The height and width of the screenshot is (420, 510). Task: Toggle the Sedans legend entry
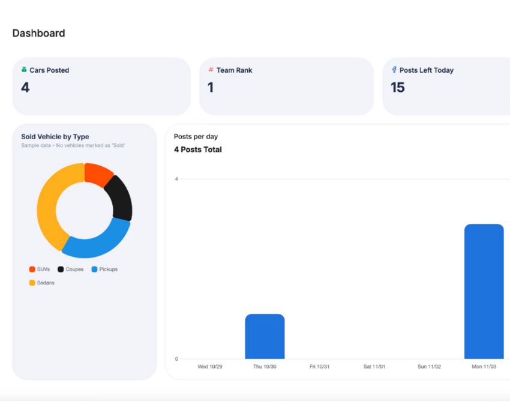tap(41, 283)
